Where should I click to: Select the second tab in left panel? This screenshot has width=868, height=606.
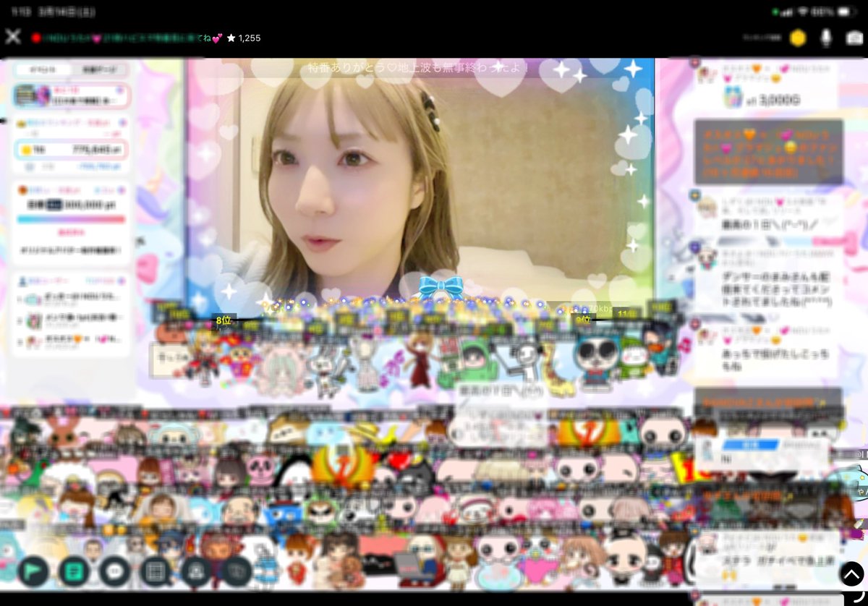98,70
